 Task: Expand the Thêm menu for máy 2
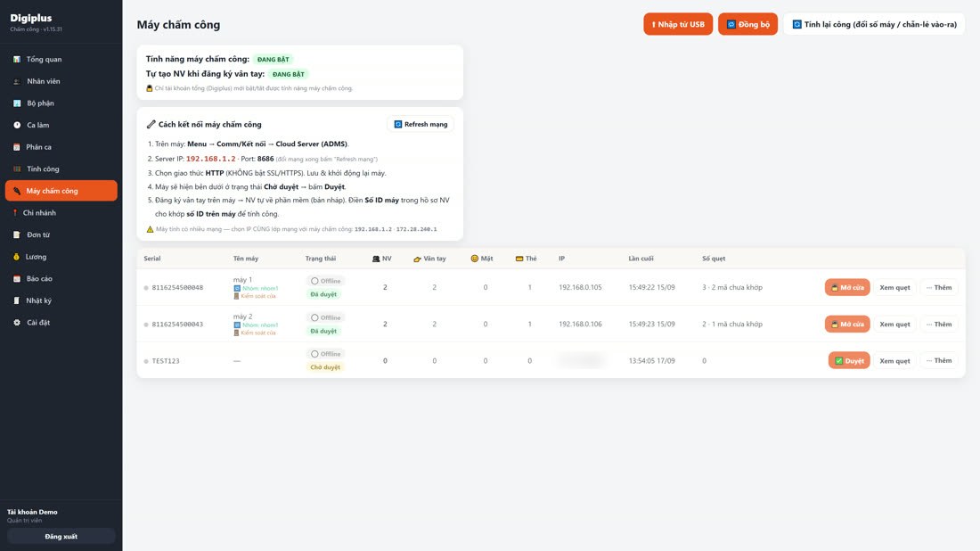939,324
